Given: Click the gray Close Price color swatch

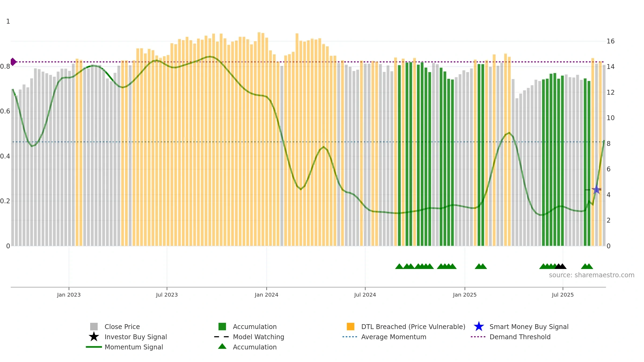Looking at the screenshot, I should pos(94,327).
